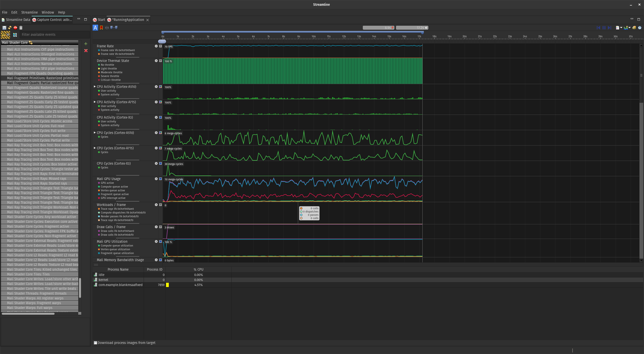Click the red bookmark annotation icon
This screenshot has width=644, height=354.
[x=101, y=28]
